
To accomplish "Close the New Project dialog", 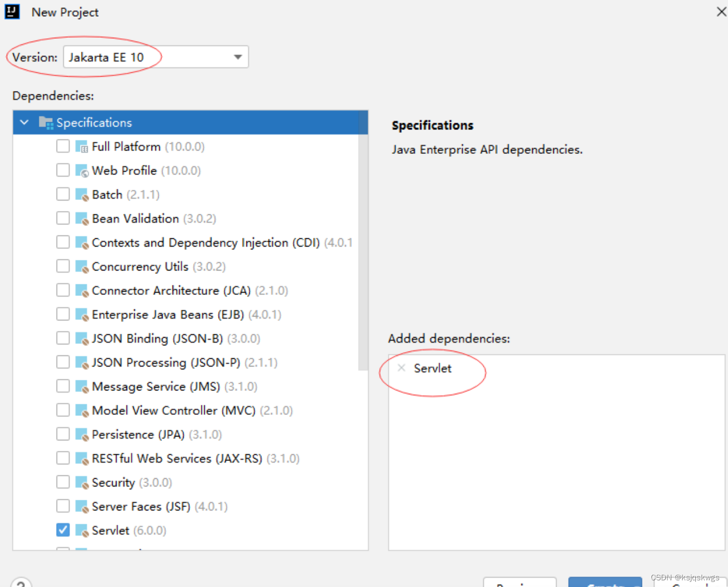I will [721, 12].
